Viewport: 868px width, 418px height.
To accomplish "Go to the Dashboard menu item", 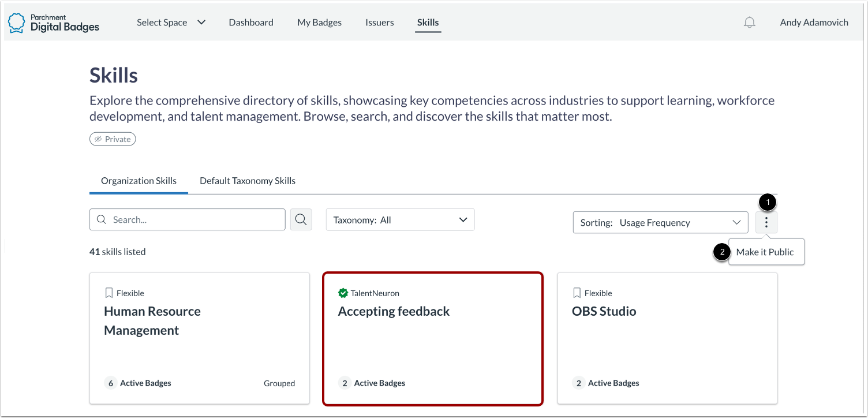I will point(251,22).
